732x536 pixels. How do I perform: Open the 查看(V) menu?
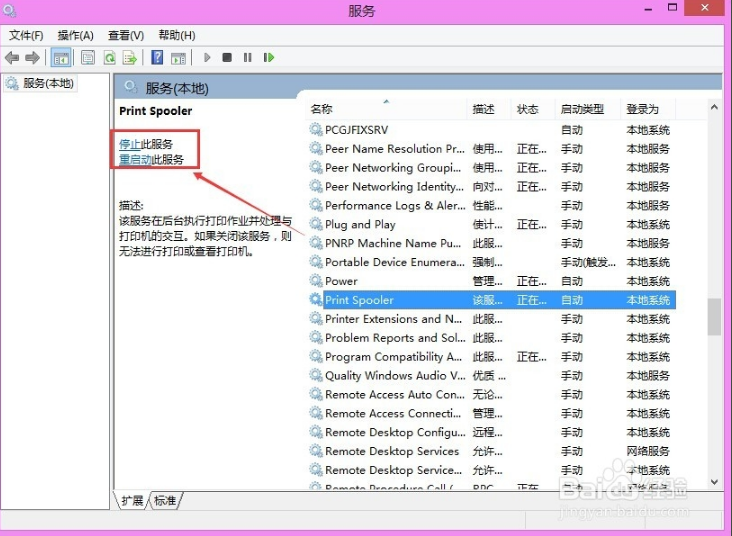pyautogui.click(x=126, y=36)
